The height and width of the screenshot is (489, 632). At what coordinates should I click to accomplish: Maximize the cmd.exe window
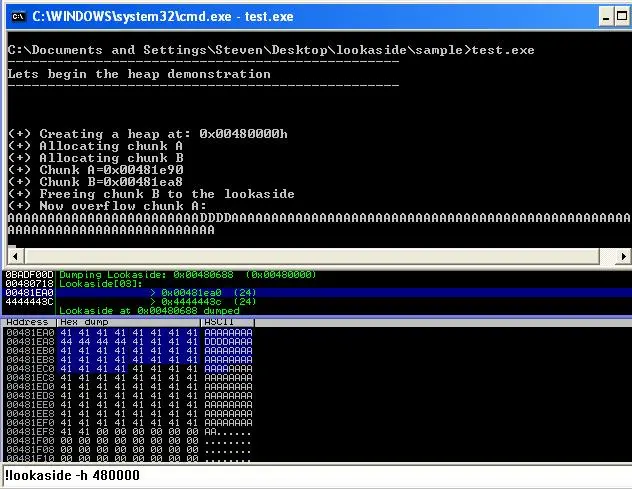[x=623, y=17]
